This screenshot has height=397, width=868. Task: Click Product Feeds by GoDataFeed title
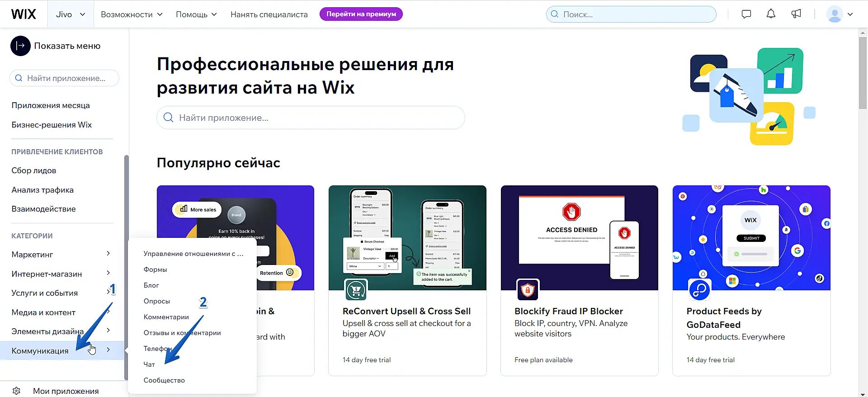click(x=724, y=318)
